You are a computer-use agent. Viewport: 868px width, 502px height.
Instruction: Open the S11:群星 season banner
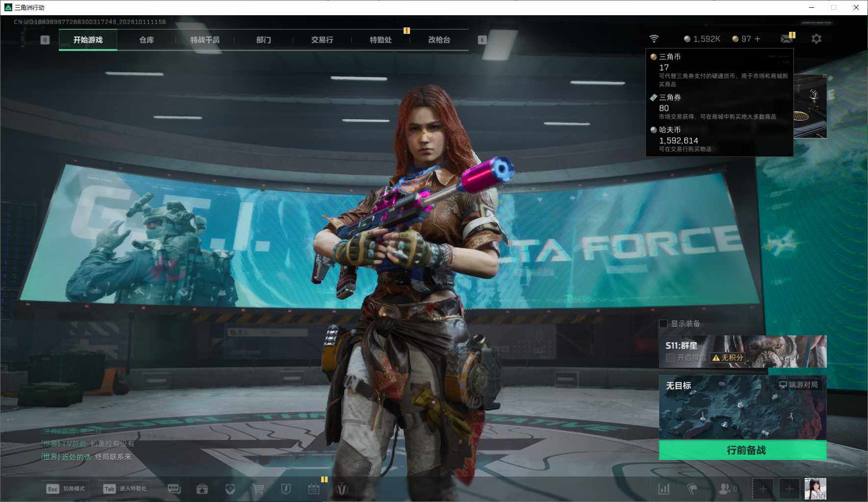pyautogui.click(x=742, y=351)
